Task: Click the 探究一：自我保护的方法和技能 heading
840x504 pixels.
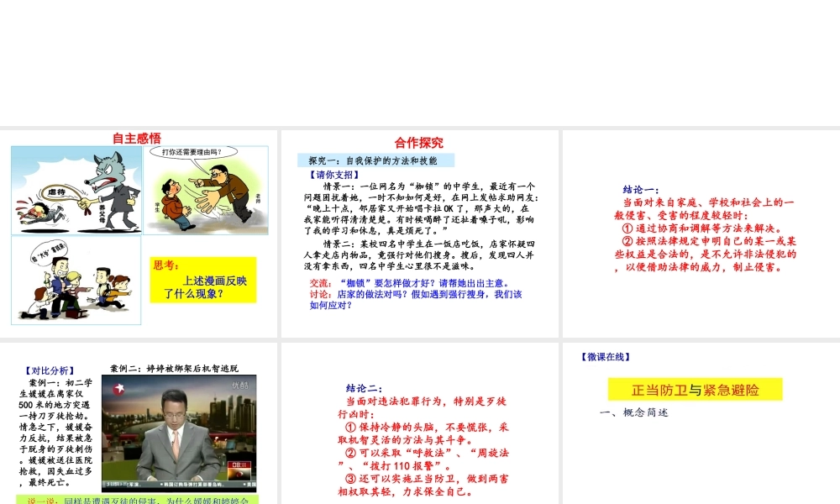Action: [x=375, y=160]
